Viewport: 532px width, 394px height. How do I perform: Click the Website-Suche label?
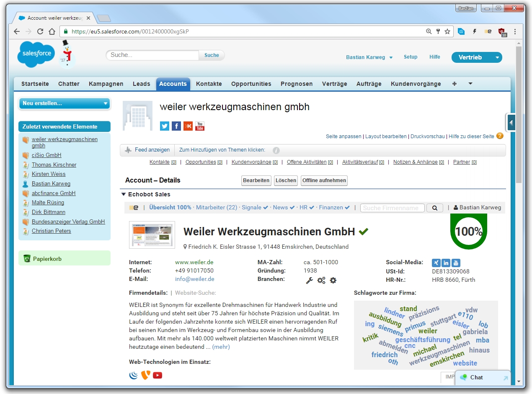(196, 293)
